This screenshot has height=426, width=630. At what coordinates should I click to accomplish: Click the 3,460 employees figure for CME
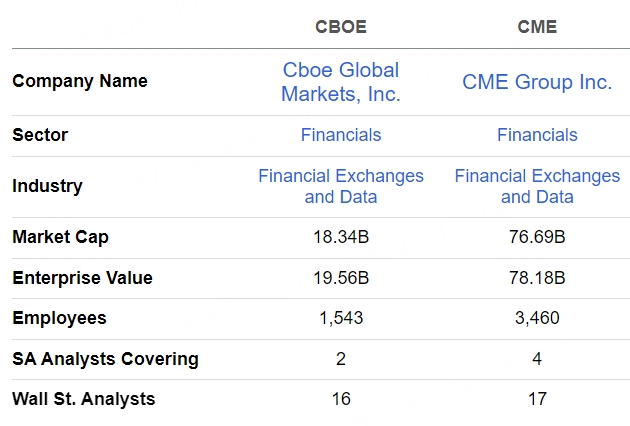537,318
